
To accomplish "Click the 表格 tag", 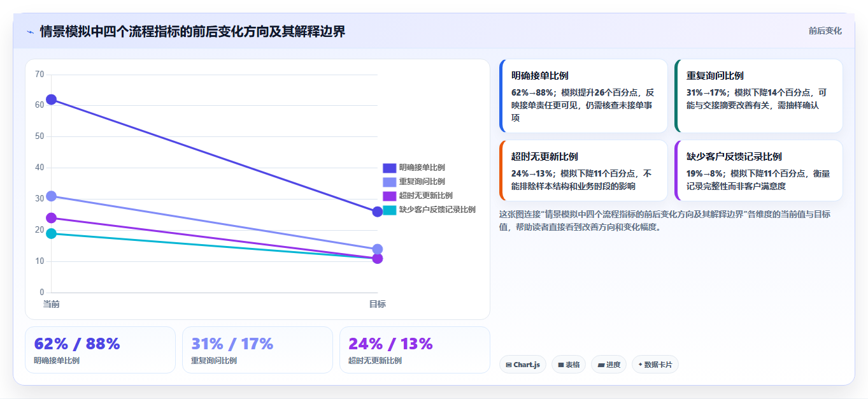I will (x=569, y=365).
